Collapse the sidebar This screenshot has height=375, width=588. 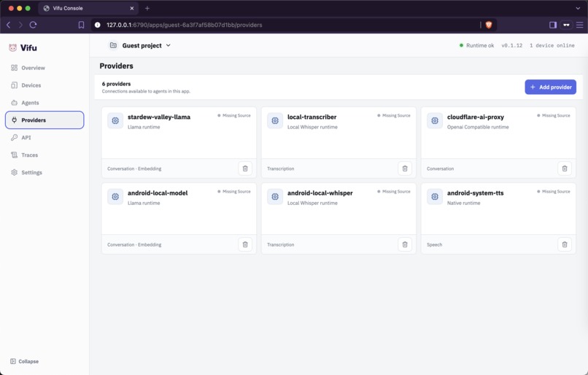click(24, 361)
